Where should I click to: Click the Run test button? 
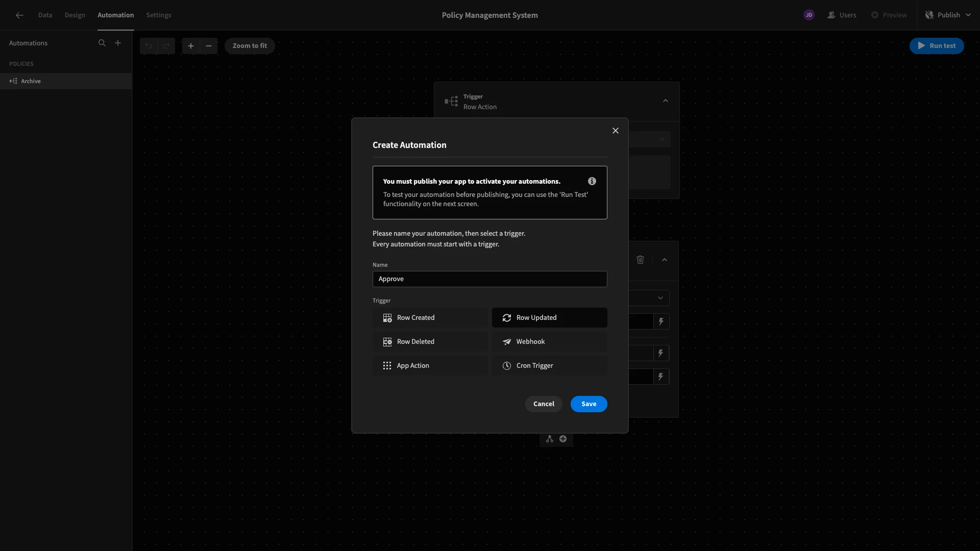click(937, 46)
